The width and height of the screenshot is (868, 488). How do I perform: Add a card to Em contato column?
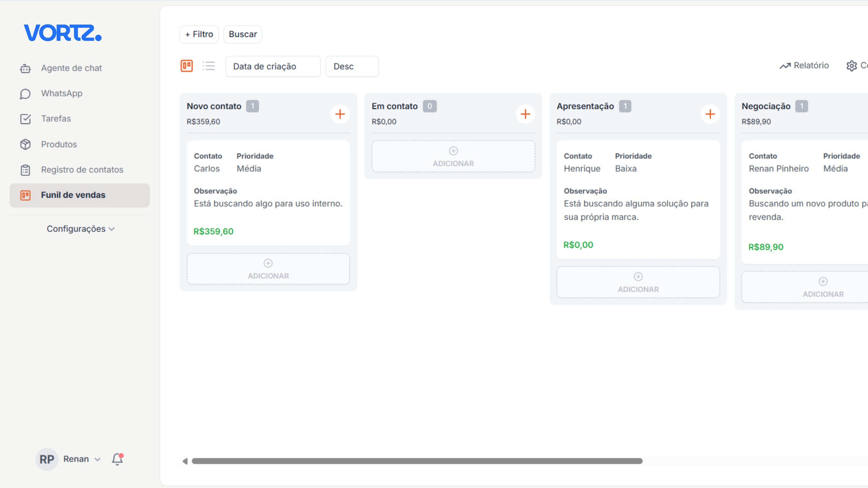pyautogui.click(x=525, y=114)
